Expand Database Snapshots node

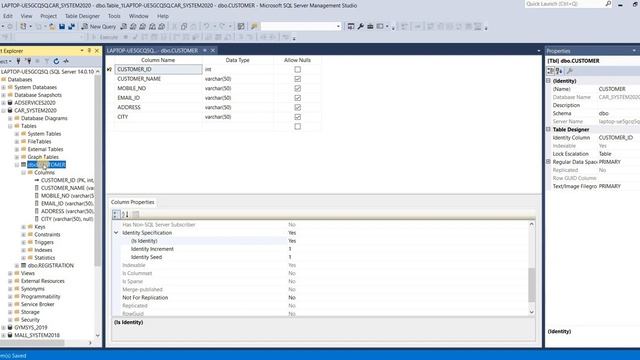point(3,95)
